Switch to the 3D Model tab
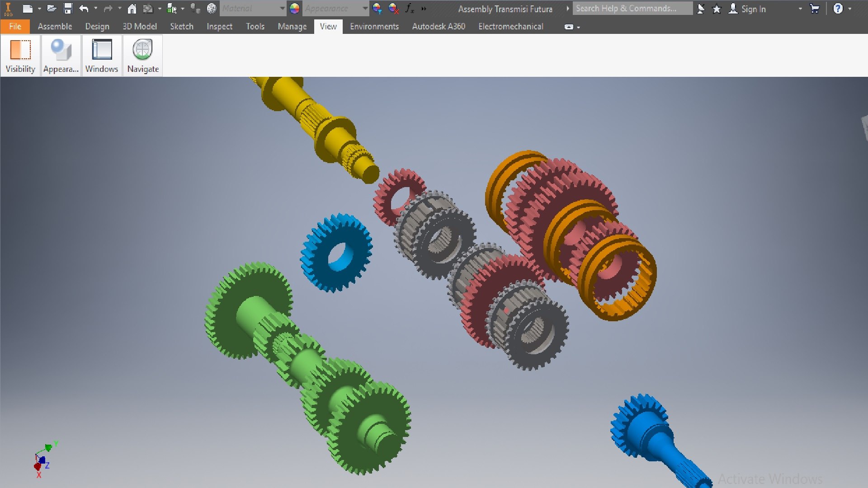 point(140,27)
